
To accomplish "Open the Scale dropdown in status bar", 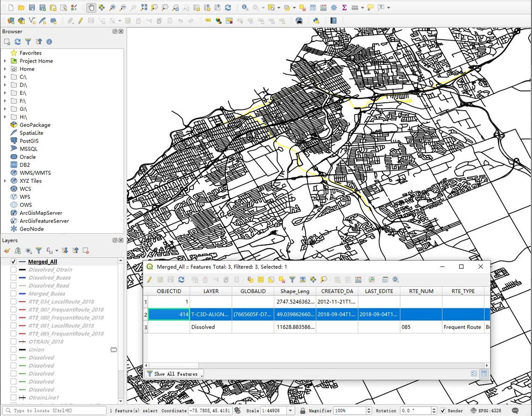I will coord(290,411).
